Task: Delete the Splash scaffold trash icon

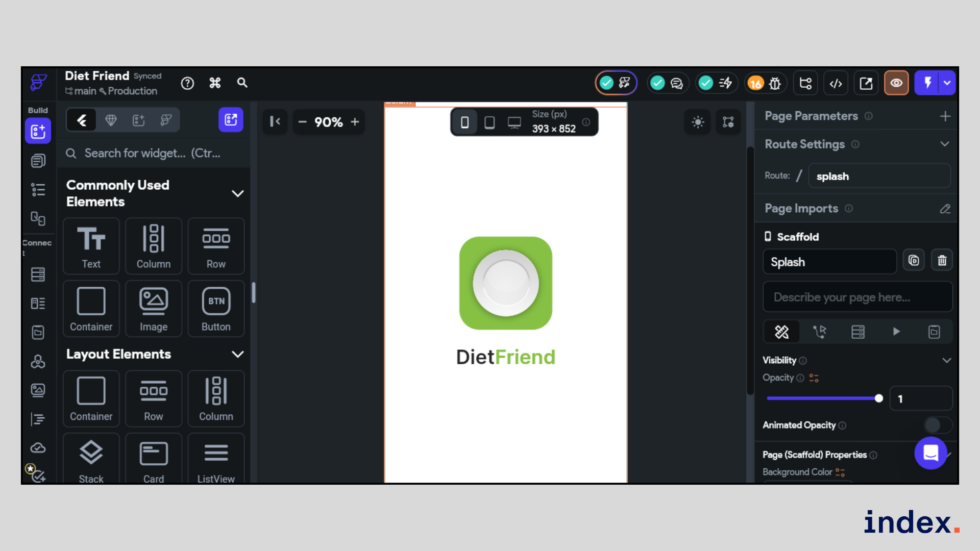Action: [942, 261]
